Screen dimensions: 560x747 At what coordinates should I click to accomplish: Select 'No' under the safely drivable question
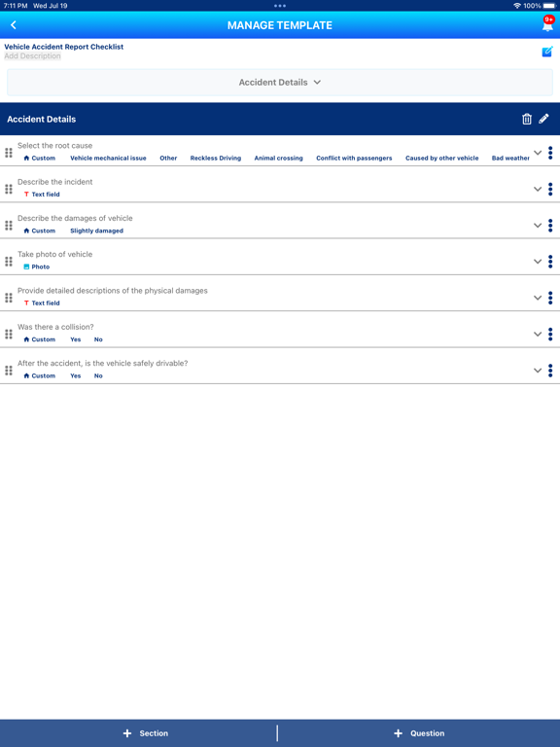pos(98,375)
